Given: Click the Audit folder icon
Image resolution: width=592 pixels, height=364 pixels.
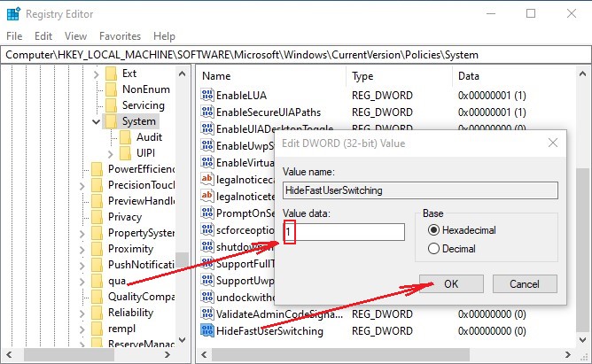Looking at the screenshot, I should point(125,137).
